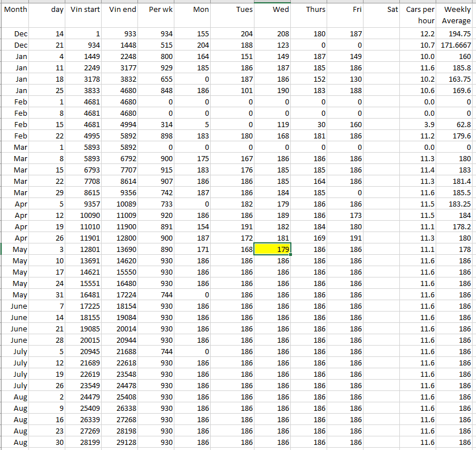Click the Per wk value 515
Viewport: 476px width, 450px height.
[157, 45]
